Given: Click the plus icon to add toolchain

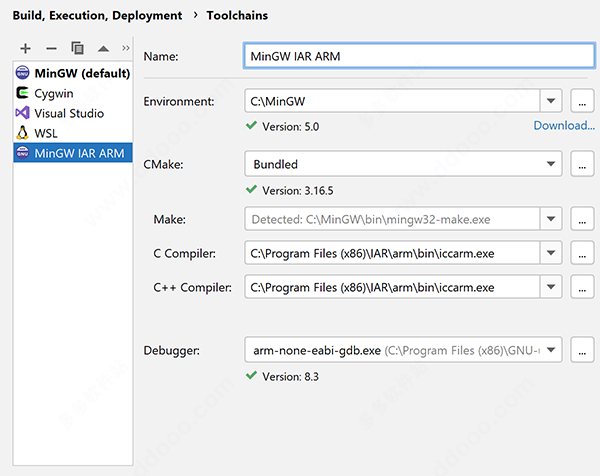Looking at the screenshot, I should click(x=26, y=48).
